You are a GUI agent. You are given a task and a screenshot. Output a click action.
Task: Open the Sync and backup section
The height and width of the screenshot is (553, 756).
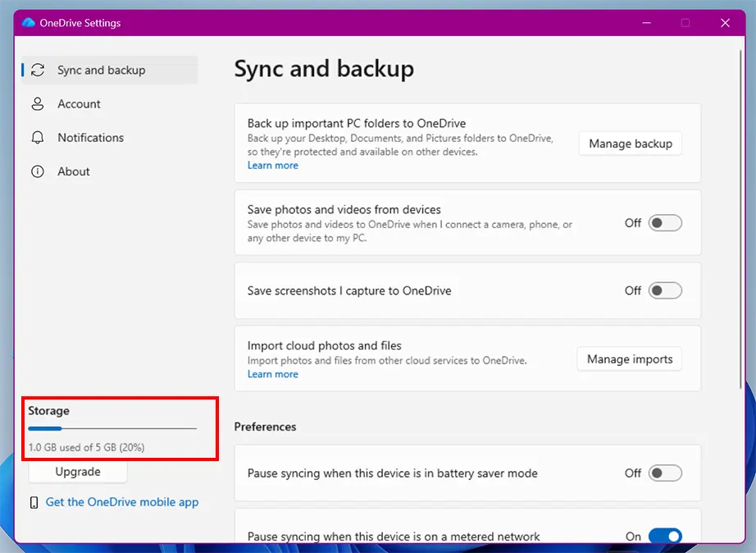[109, 70]
